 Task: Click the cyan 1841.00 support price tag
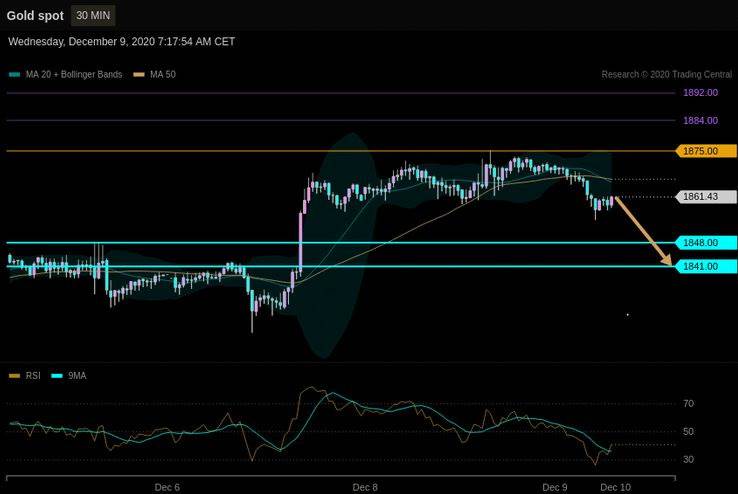[x=706, y=266]
